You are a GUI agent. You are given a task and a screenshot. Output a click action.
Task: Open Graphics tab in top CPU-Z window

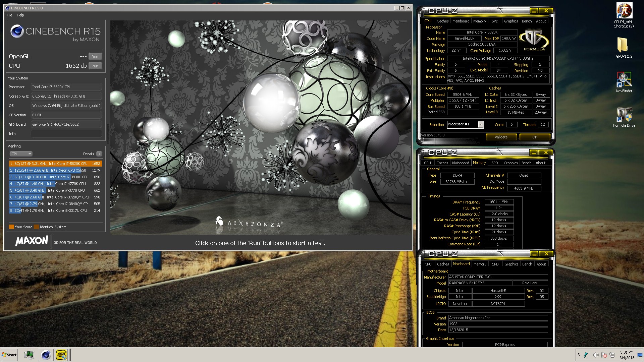pos(511,21)
